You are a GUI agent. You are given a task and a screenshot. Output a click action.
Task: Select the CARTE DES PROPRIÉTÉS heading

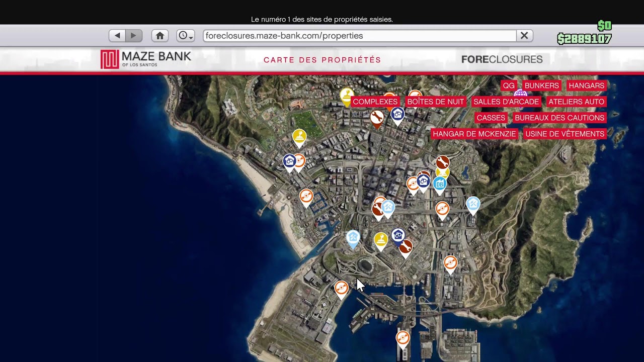pyautogui.click(x=323, y=60)
